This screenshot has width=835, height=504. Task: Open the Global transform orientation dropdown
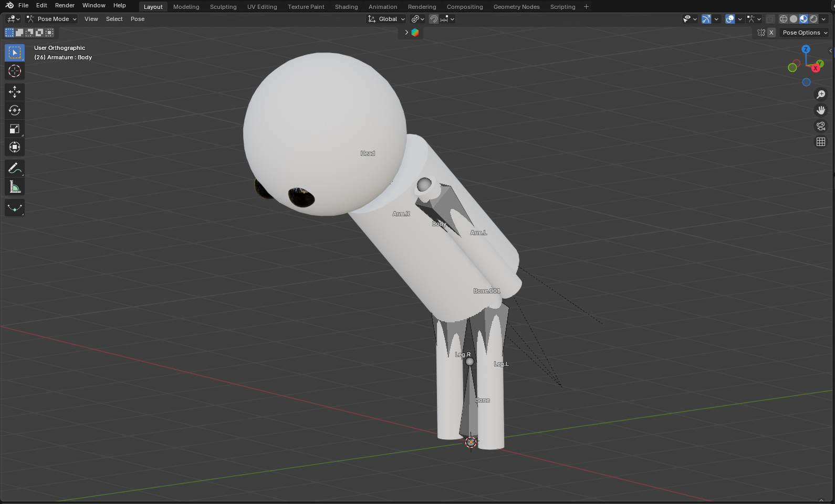click(387, 19)
